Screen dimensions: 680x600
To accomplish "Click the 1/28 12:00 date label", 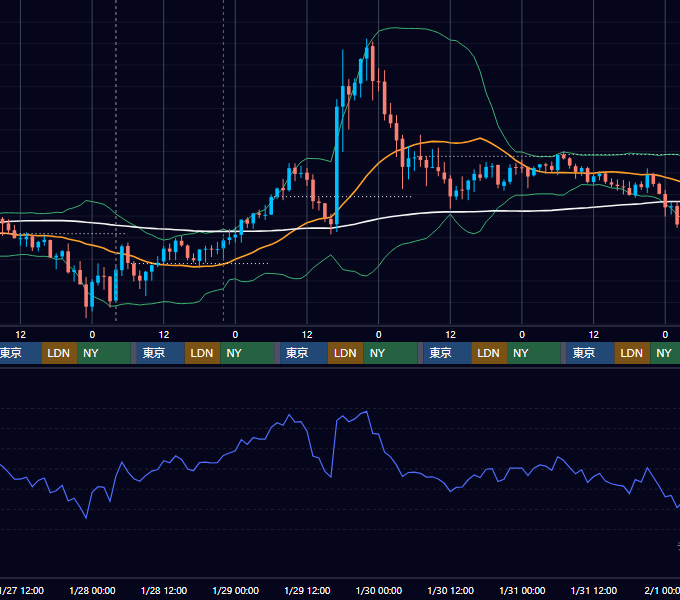I will pyautogui.click(x=164, y=590).
